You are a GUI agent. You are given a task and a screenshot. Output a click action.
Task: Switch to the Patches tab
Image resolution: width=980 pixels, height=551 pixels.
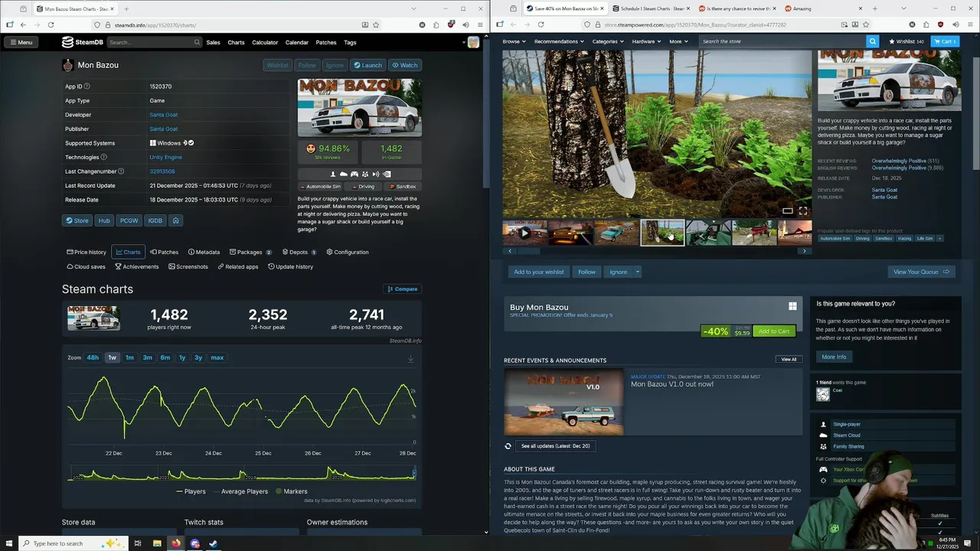pyautogui.click(x=164, y=252)
